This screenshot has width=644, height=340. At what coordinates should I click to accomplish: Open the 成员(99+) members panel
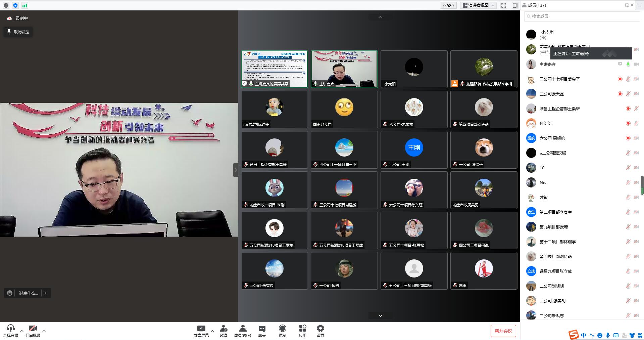[242, 331]
